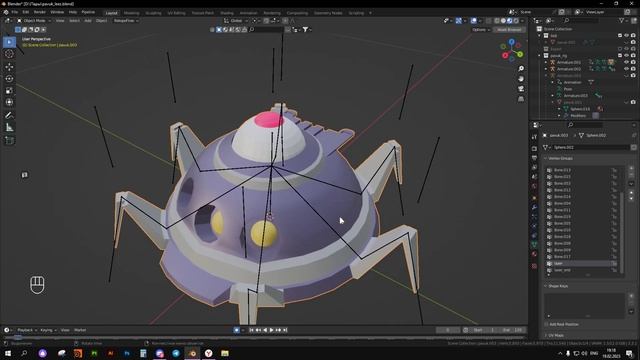Click the navigation axis gizmo

[512, 50]
